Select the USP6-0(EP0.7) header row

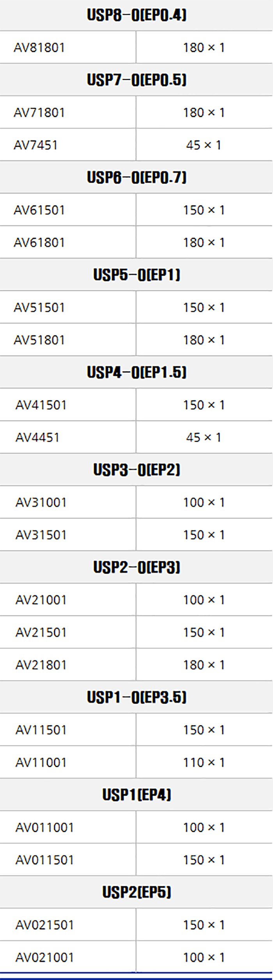coord(136,178)
